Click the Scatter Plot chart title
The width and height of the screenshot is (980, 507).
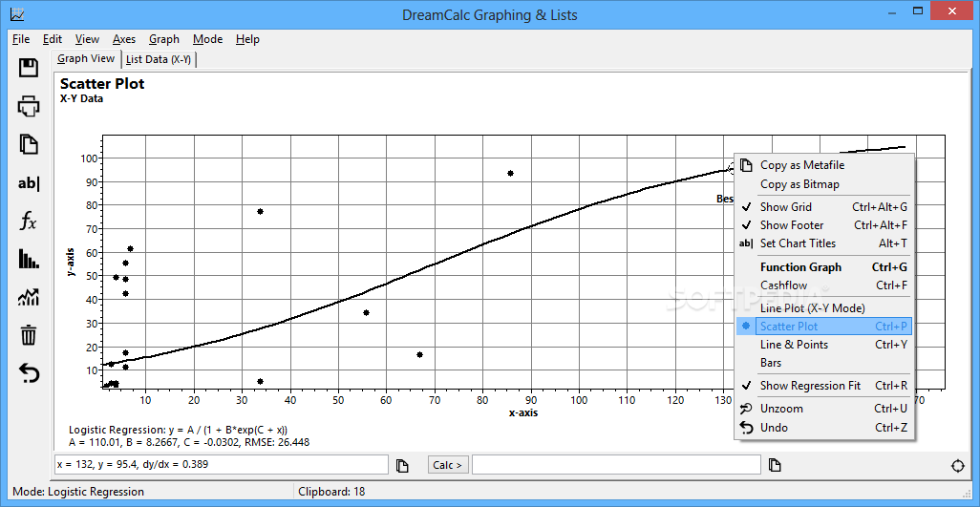tap(102, 84)
